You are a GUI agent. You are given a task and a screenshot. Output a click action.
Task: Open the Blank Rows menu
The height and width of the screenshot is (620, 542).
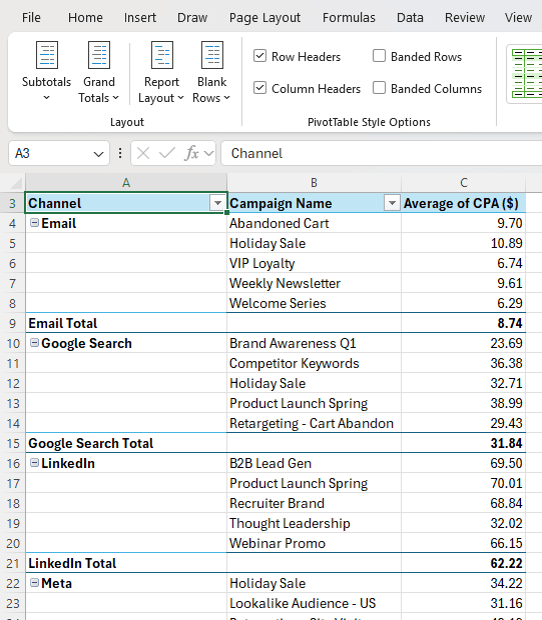tap(212, 71)
